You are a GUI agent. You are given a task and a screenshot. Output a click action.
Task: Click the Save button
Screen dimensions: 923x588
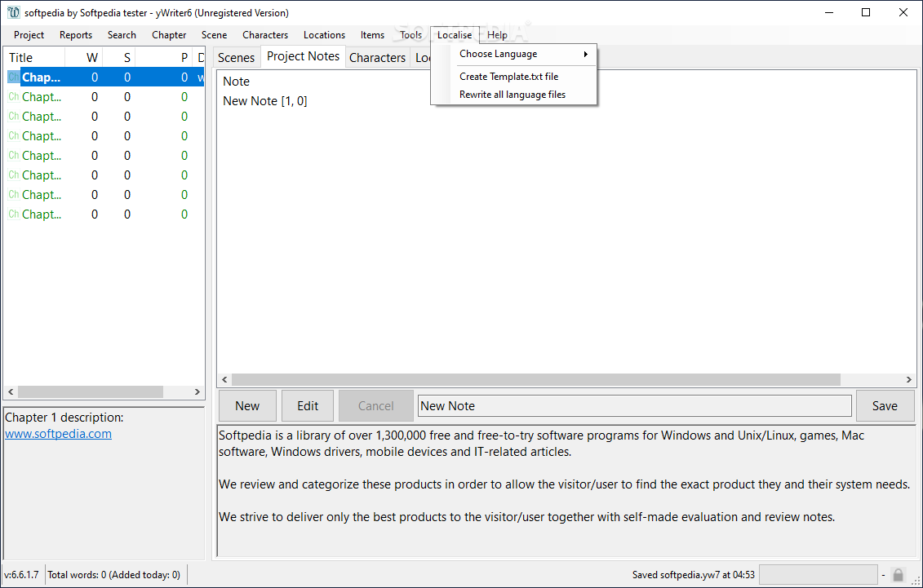pyautogui.click(x=885, y=405)
